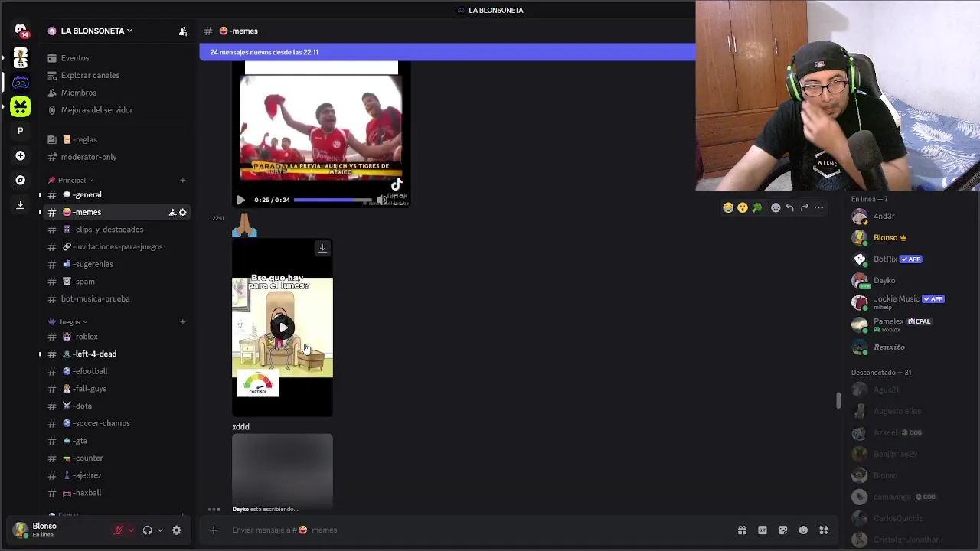
Task: Add surprised emoji quick reaction
Action: coord(743,207)
